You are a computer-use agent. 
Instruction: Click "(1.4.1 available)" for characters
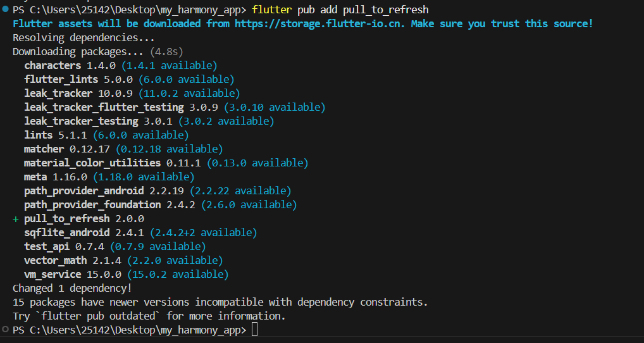click(x=169, y=65)
